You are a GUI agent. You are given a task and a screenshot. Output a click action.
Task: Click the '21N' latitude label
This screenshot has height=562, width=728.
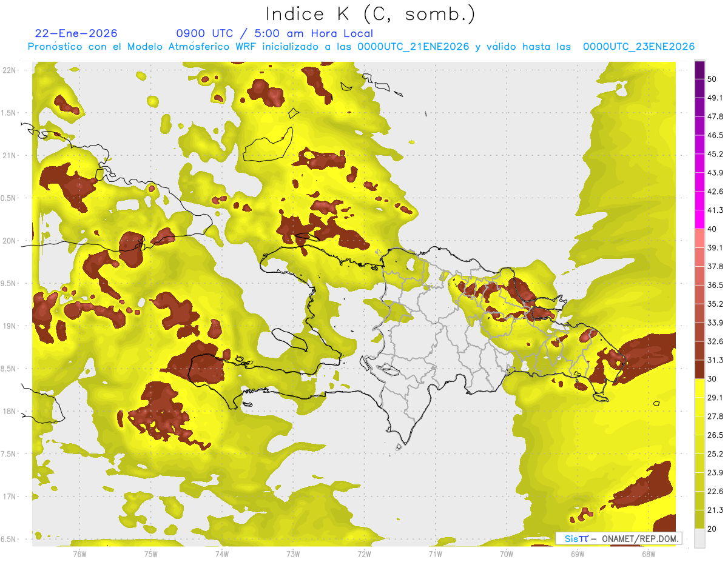coord(9,155)
